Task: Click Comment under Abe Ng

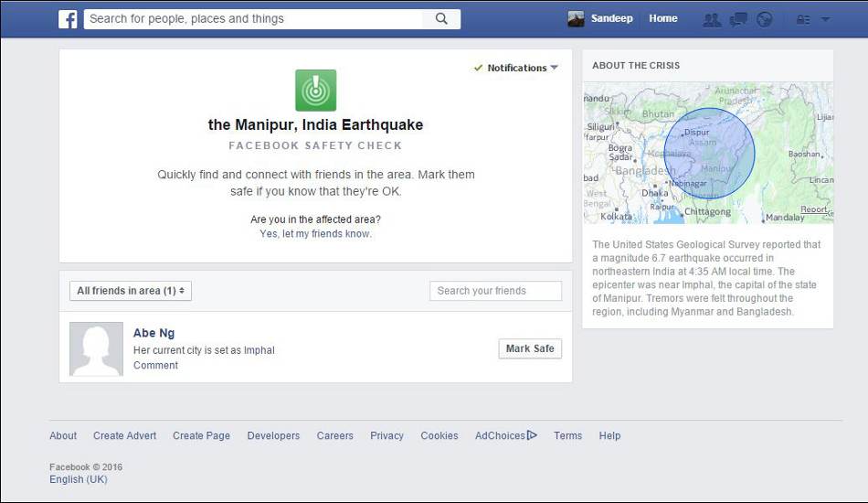Action: (x=155, y=365)
